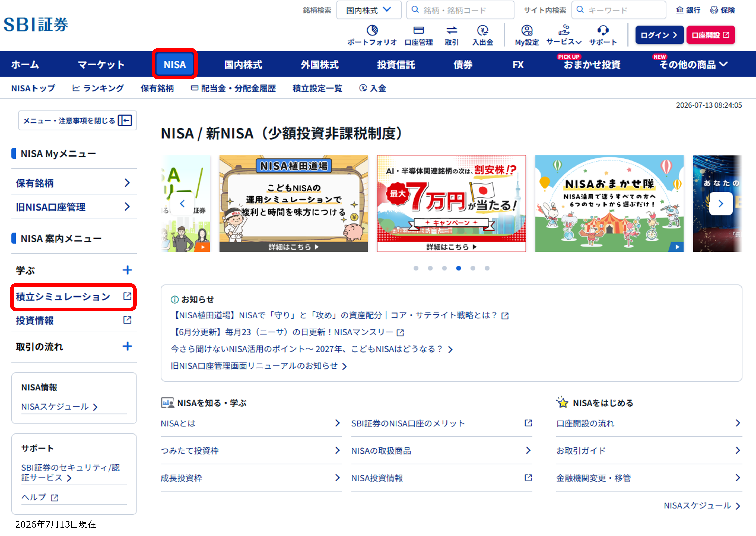Click NISAトップ in the sub-navigation
The width and height of the screenshot is (756, 536).
33,88
